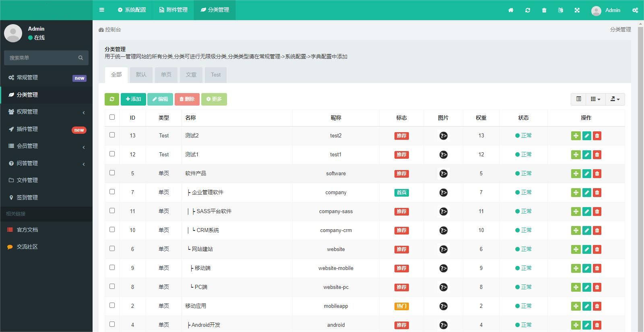The height and width of the screenshot is (332, 644).
Task: Switch to the 文章 tab
Action: coord(191,75)
